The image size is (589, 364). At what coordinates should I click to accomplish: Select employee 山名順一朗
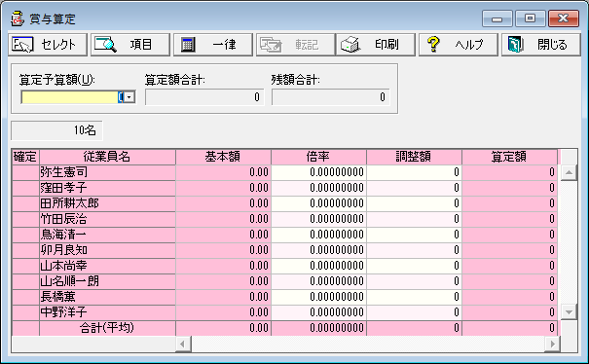tap(107, 281)
